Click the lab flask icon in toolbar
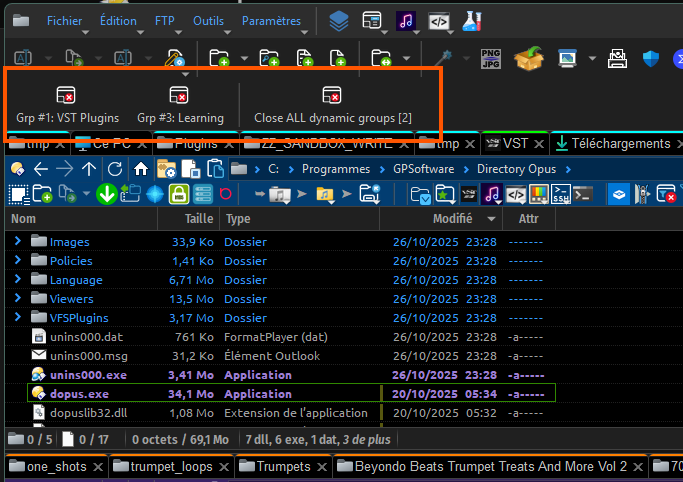The width and height of the screenshot is (683, 482). click(471, 20)
